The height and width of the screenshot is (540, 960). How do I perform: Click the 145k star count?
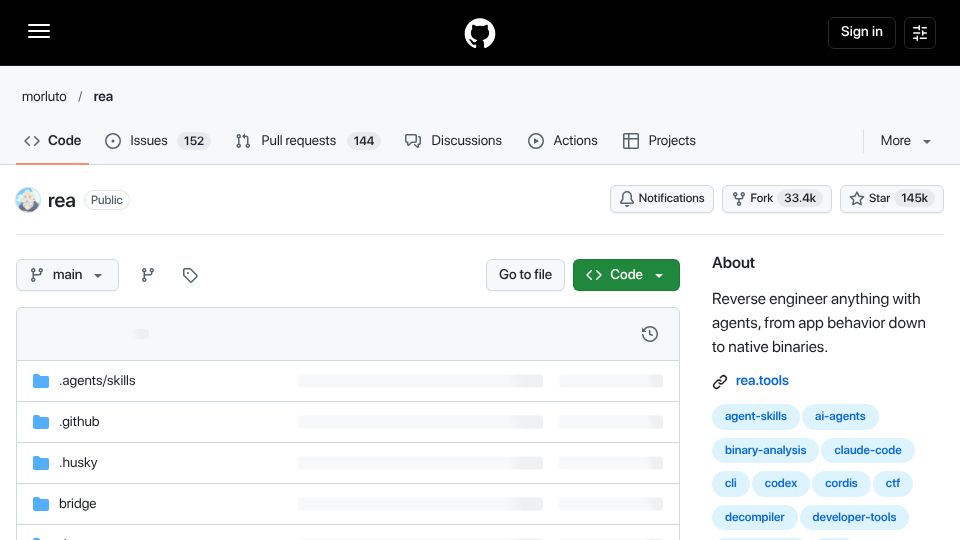pos(914,198)
